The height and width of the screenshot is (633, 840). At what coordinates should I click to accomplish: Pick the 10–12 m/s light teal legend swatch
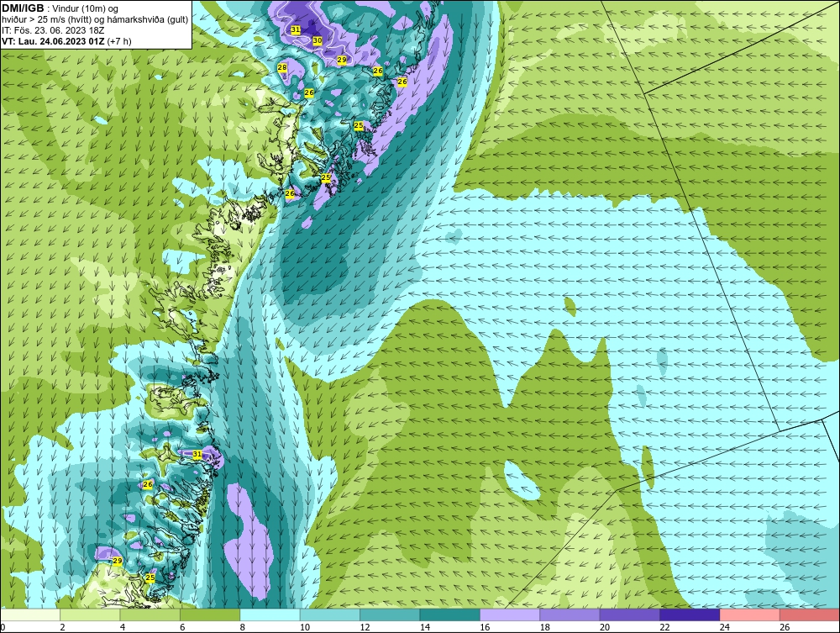click(x=330, y=615)
